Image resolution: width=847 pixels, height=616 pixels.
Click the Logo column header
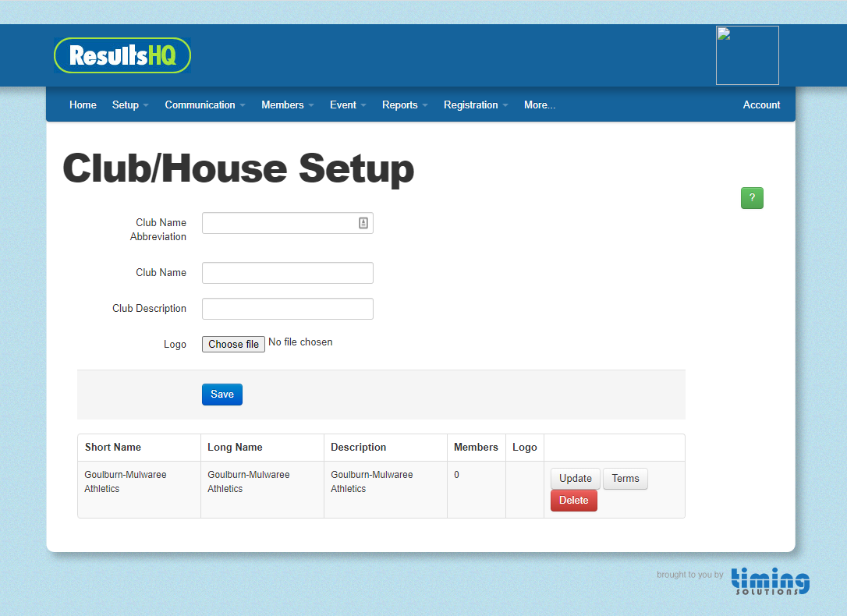[x=525, y=447]
